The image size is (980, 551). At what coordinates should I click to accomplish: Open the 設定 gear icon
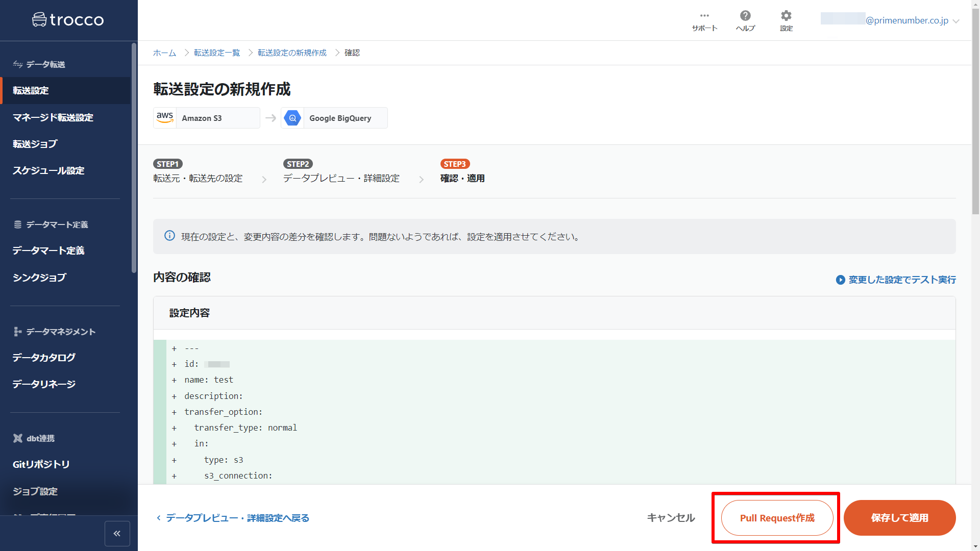[786, 21]
